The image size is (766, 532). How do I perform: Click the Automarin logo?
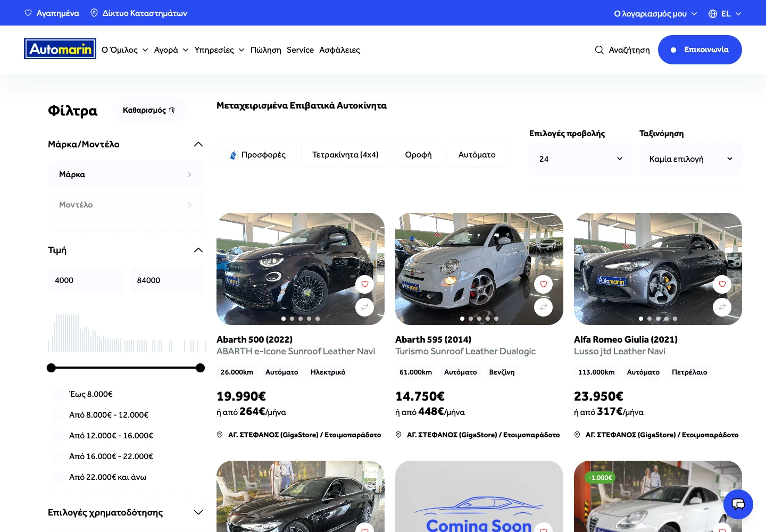[x=60, y=49]
